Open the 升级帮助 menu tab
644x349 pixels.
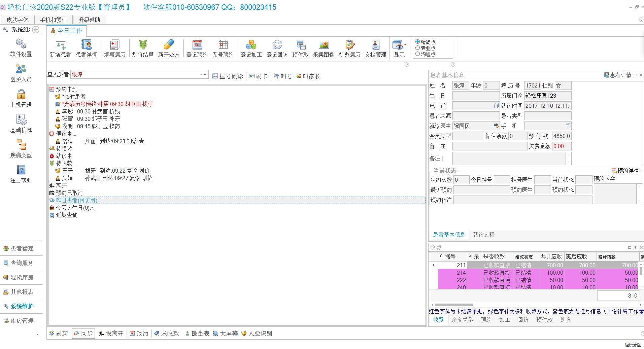[89, 20]
